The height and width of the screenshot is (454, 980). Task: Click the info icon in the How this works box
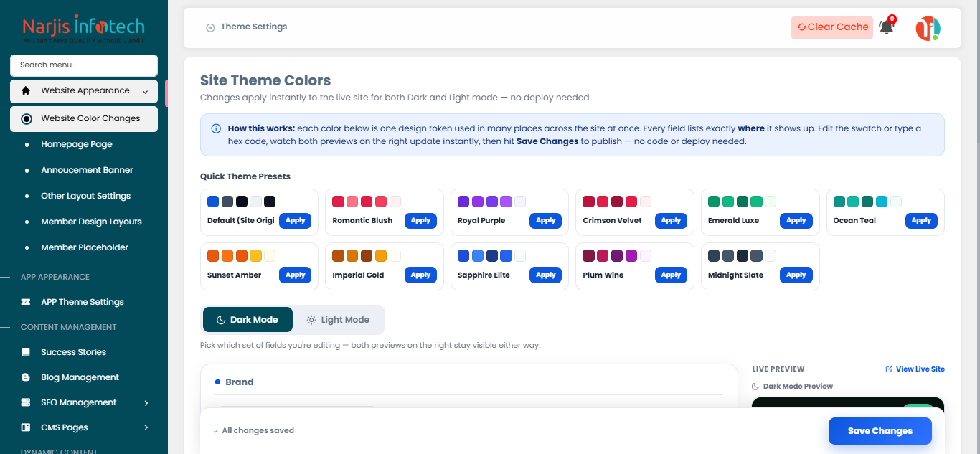216,128
